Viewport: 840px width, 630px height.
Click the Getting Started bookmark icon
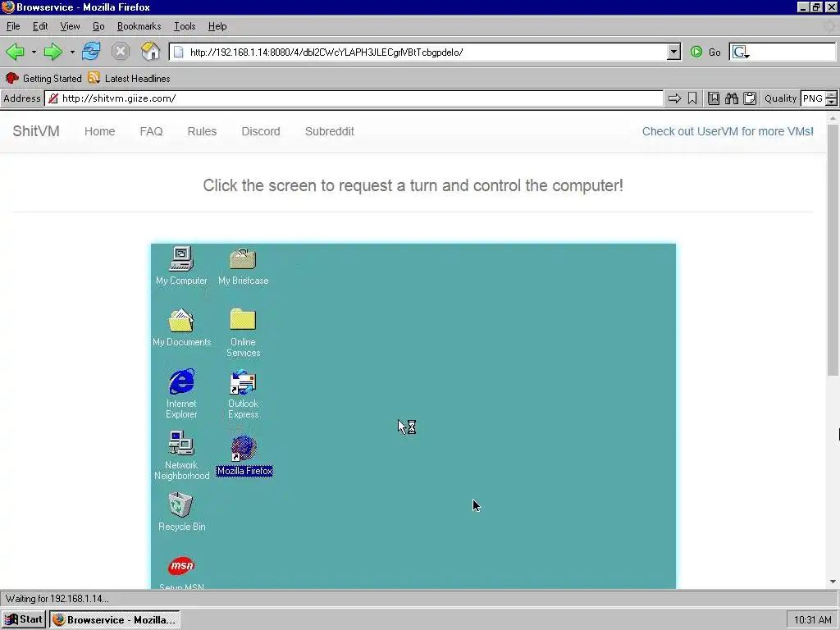point(11,78)
